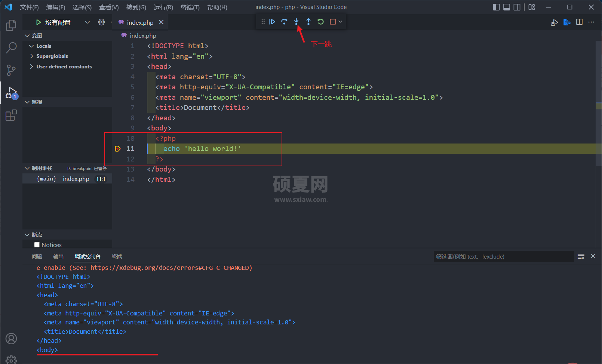Switch to the 调试控制台 panel tab
Viewport: 602px width, 364px height.
pyautogui.click(x=87, y=256)
